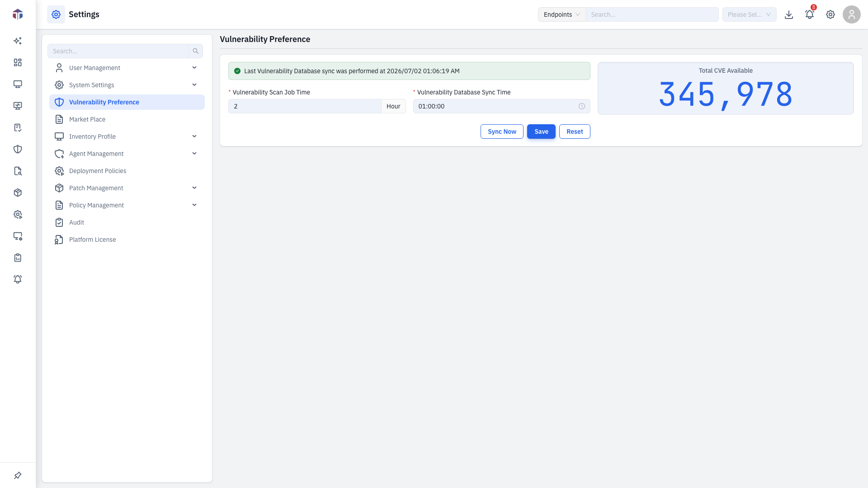Open Platform License settings
The width and height of the screenshot is (868, 488).
click(x=127, y=239)
